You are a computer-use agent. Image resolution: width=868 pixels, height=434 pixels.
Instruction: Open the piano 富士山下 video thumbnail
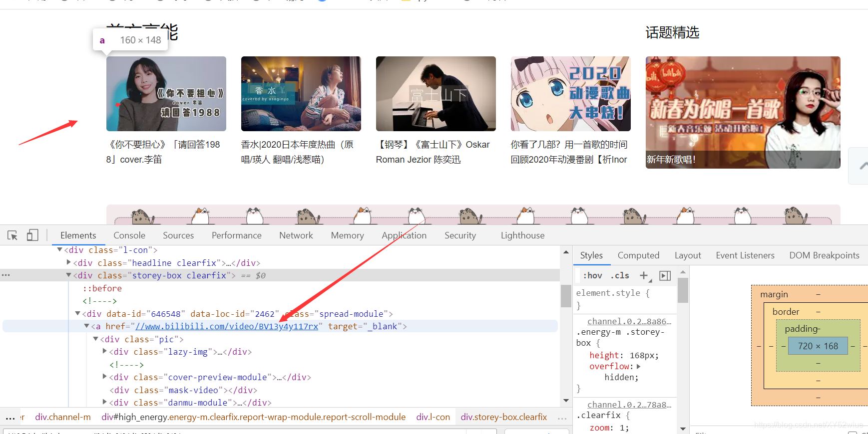pyautogui.click(x=435, y=94)
